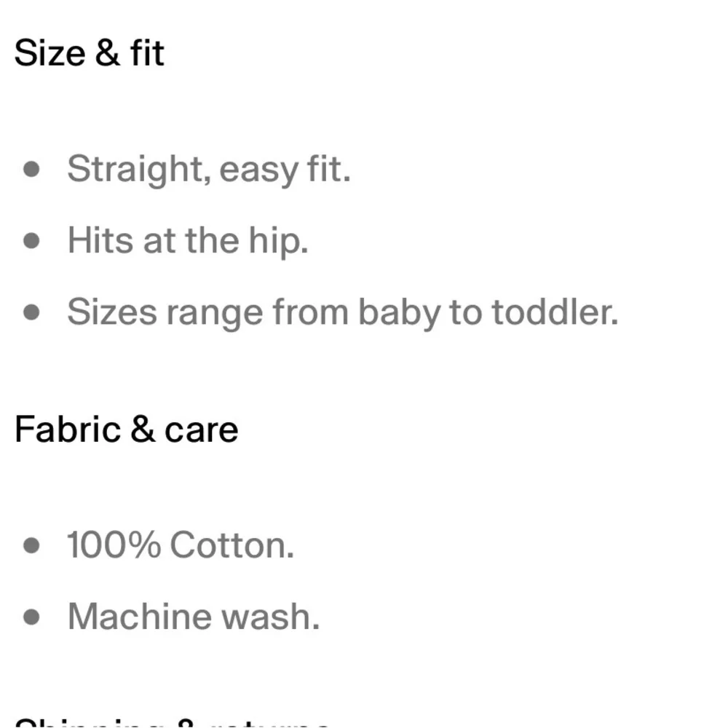Click the '100% Cotton.' list item

point(181,545)
